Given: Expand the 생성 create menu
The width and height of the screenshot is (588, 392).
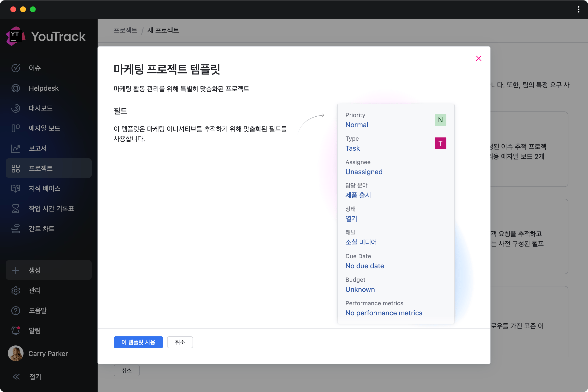Looking at the screenshot, I should pyautogui.click(x=49, y=270).
